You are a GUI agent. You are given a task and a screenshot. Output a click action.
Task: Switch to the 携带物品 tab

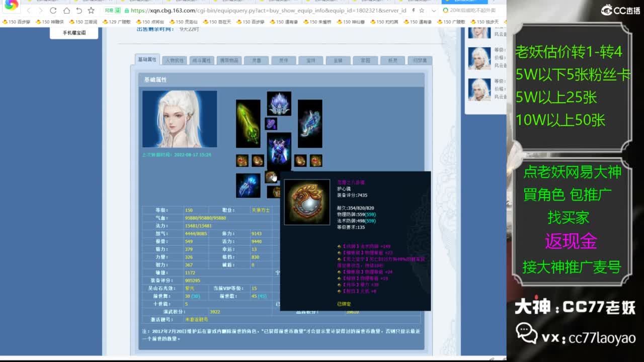pyautogui.click(x=229, y=60)
